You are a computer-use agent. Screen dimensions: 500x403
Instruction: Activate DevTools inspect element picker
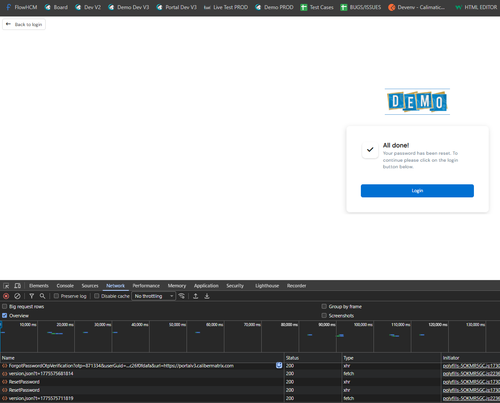[x=6, y=286]
